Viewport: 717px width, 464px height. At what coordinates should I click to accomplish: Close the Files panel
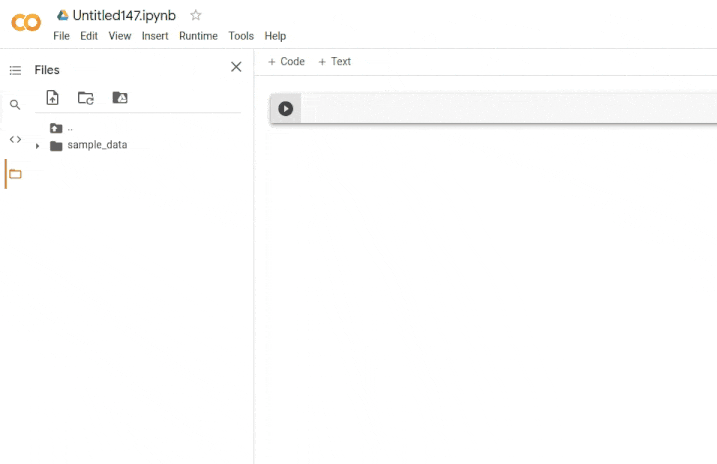236,67
